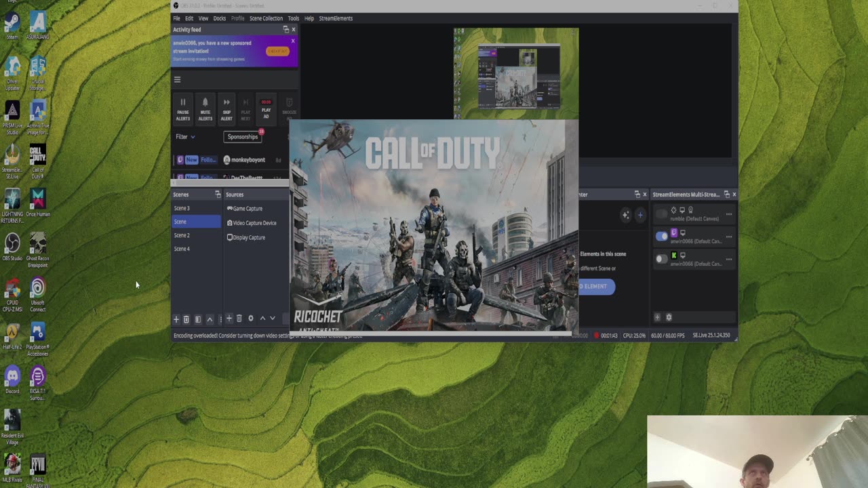Open the Docks menu
Viewport: 868px width, 488px height.
tap(220, 18)
